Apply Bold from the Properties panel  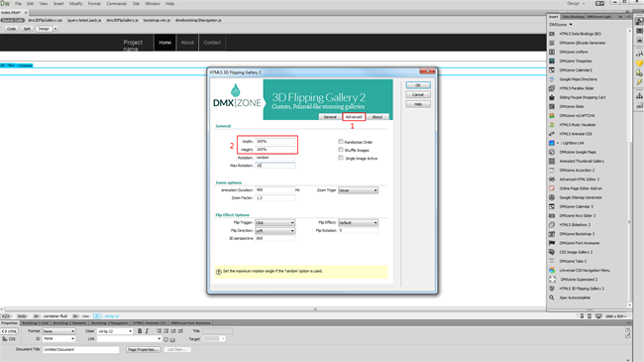point(140,331)
